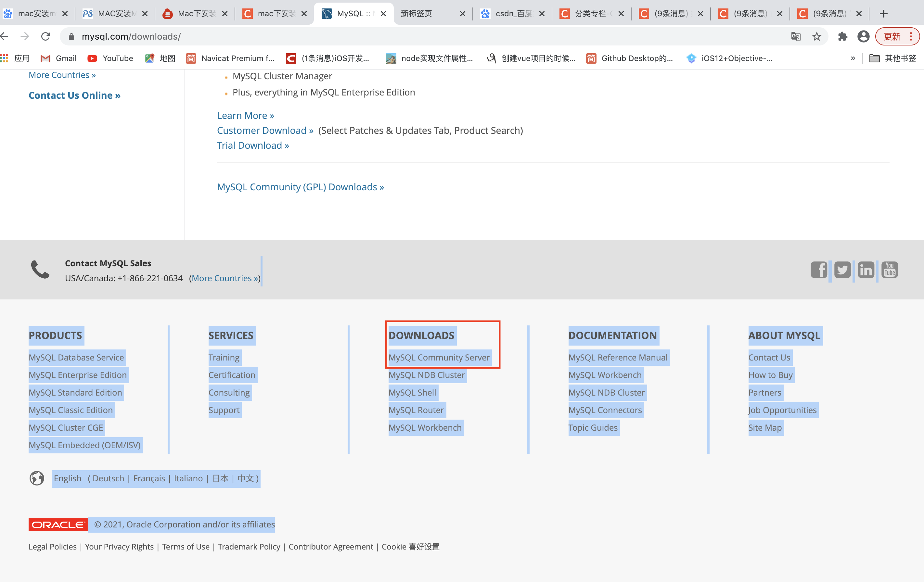Click the LinkedIn icon in footer
Viewport: 924px width, 582px height.
tap(866, 270)
